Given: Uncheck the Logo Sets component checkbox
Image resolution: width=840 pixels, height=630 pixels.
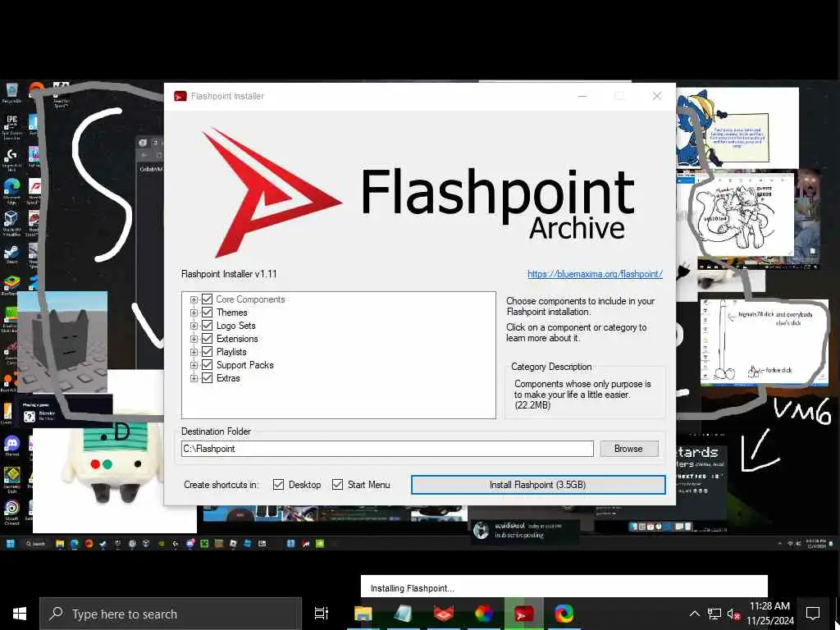Looking at the screenshot, I should pyautogui.click(x=207, y=326).
